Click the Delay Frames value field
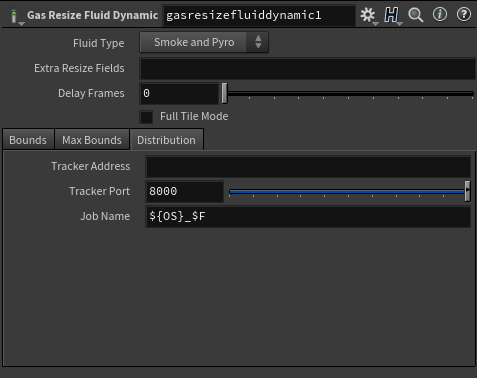 click(179, 93)
